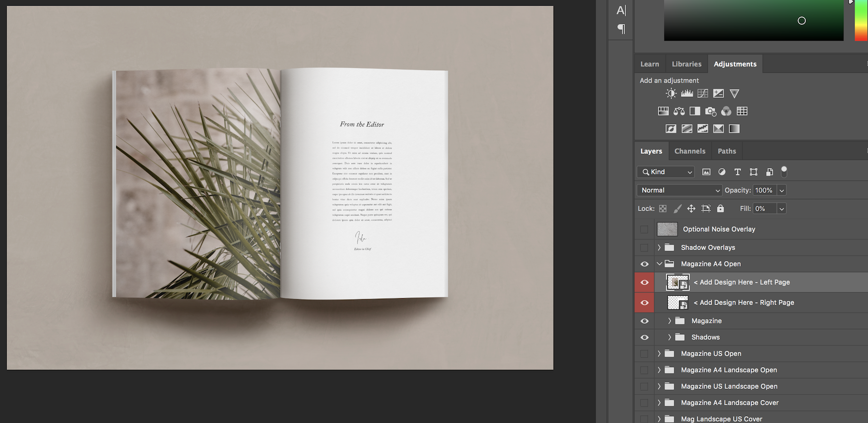The height and width of the screenshot is (423, 868).
Task: Collapse the Magazine A4 Open group
Action: tap(659, 264)
